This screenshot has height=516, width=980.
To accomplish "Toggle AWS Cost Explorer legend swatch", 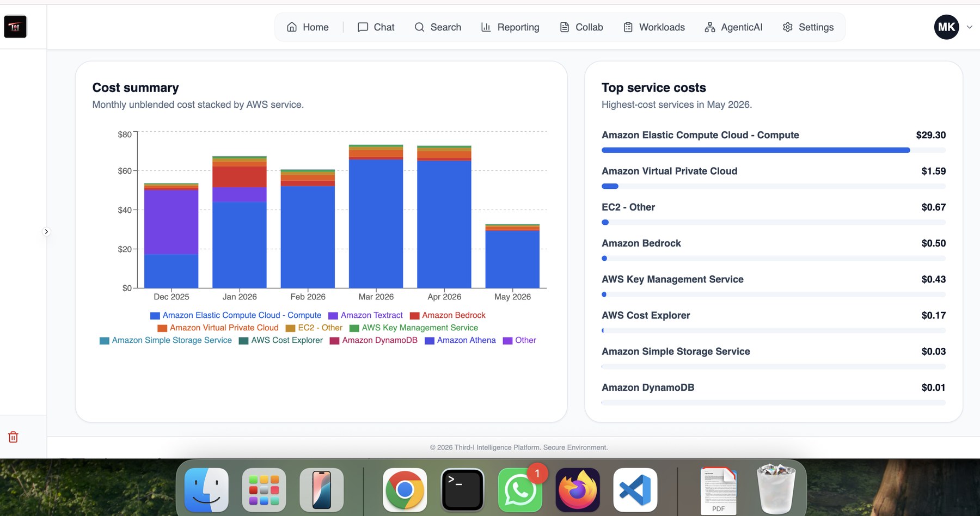I will (x=244, y=341).
